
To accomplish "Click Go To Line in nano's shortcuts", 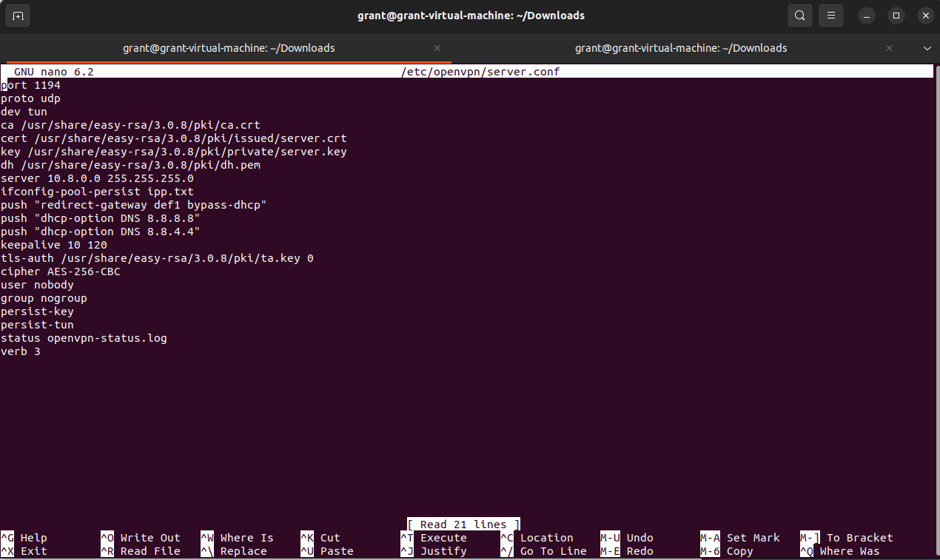I will pos(551,551).
